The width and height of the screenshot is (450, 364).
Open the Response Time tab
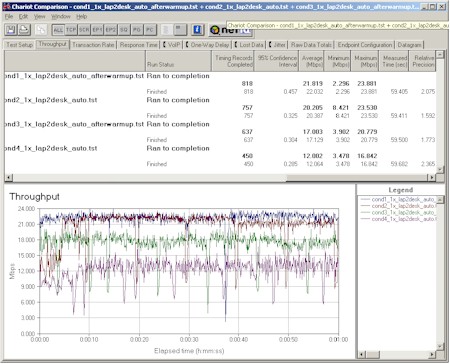click(138, 45)
